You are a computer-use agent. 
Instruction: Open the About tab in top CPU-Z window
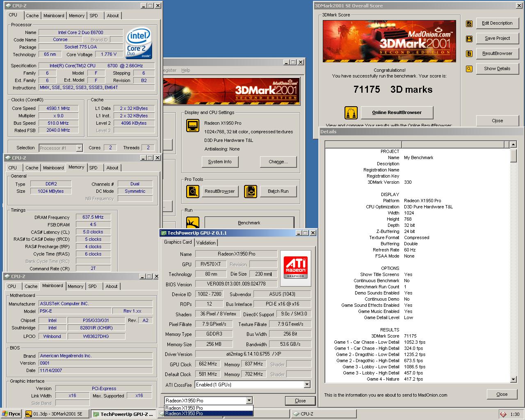tap(113, 16)
